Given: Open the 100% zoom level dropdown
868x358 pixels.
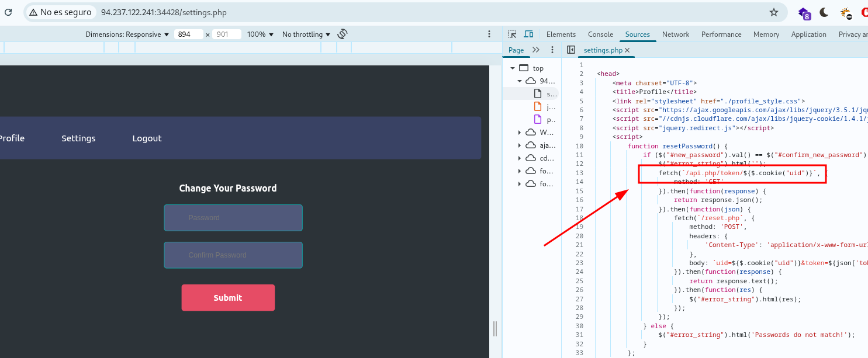Looking at the screenshot, I should click(260, 34).
